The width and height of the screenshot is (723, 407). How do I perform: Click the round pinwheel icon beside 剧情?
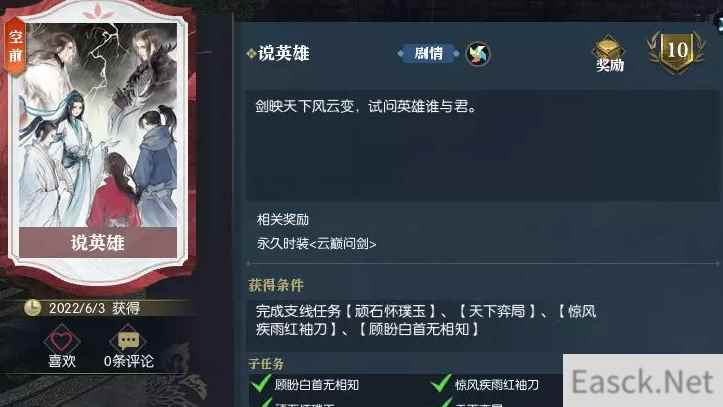point(478,54)
